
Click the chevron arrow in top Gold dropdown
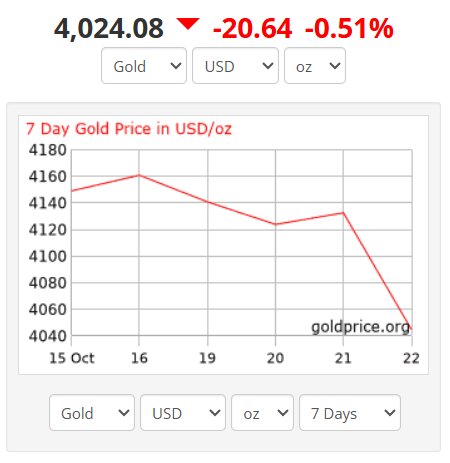tap(176, 66)
